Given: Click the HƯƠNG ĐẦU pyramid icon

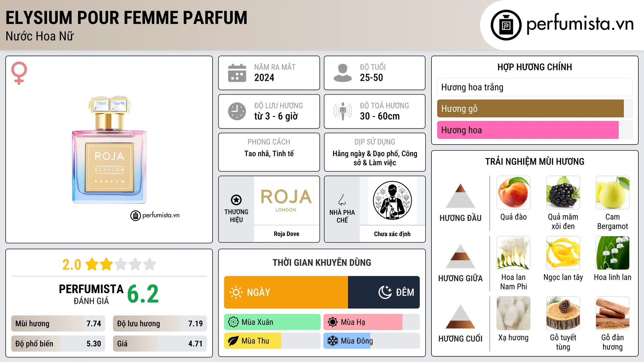Looking at the screenshot, I should (460, 196).
